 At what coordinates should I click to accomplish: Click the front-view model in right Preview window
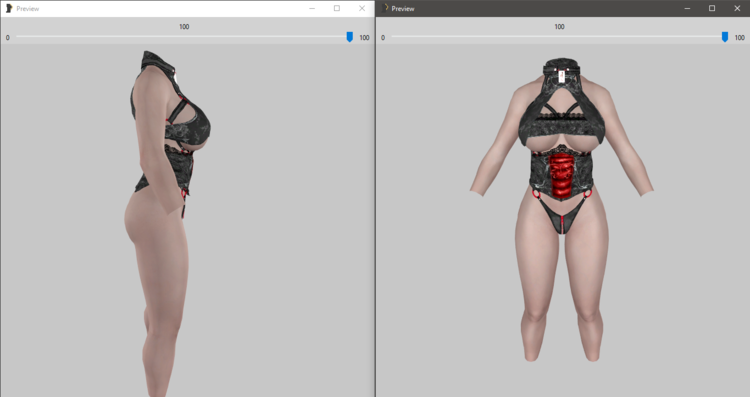pyautogui.click(x=561, y=210)
